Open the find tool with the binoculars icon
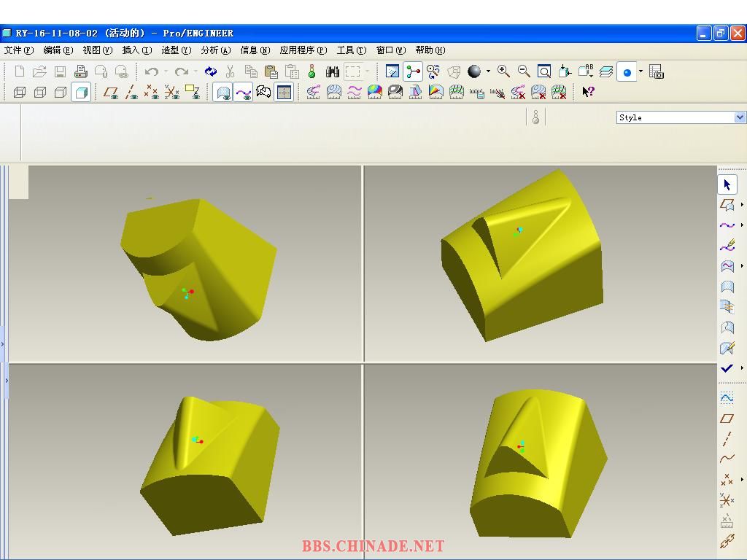This screenshot has width=747, height=560. click(333, 71)
